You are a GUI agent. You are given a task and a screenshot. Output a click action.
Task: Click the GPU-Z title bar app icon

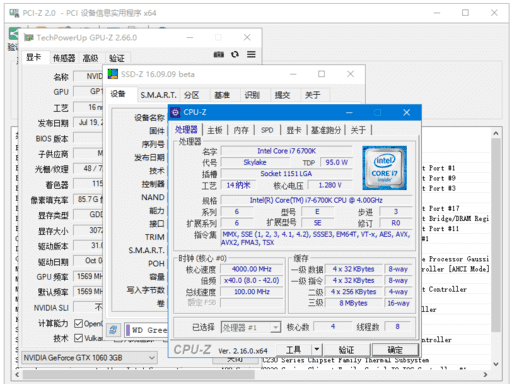[29, 38]
